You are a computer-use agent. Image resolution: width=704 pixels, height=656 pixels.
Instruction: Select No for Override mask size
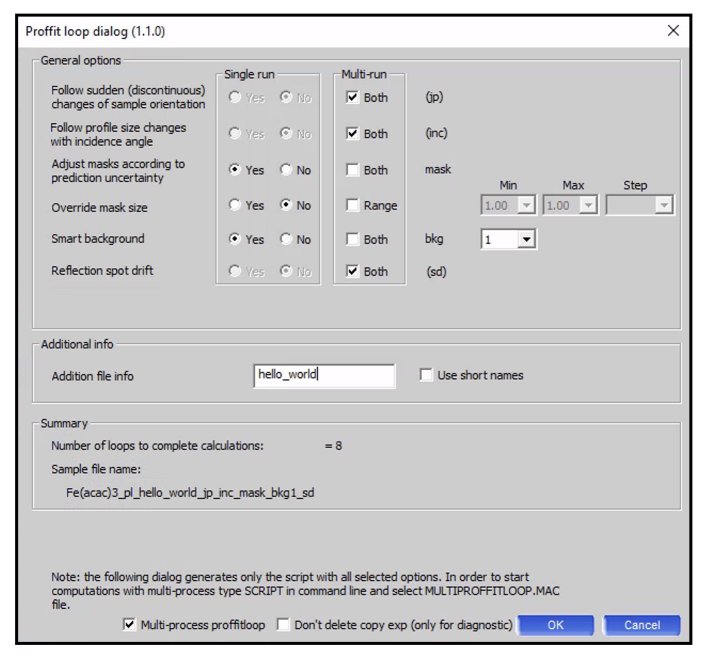pos(286,206)
